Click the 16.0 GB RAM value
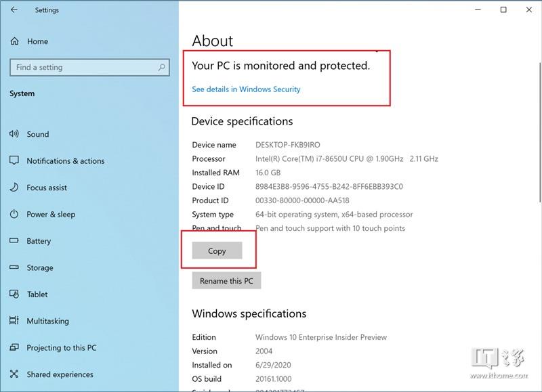Screen dimensions: 542x392 [268, 173]
